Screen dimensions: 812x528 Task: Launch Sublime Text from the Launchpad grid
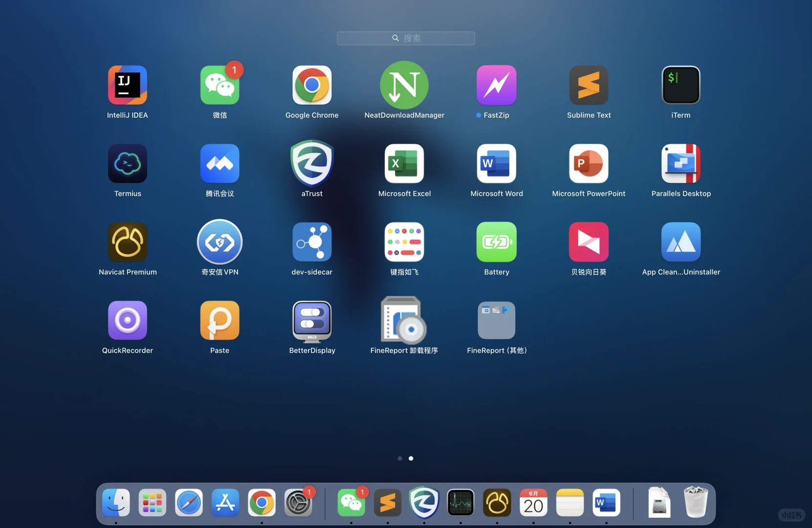pos(589,85)
